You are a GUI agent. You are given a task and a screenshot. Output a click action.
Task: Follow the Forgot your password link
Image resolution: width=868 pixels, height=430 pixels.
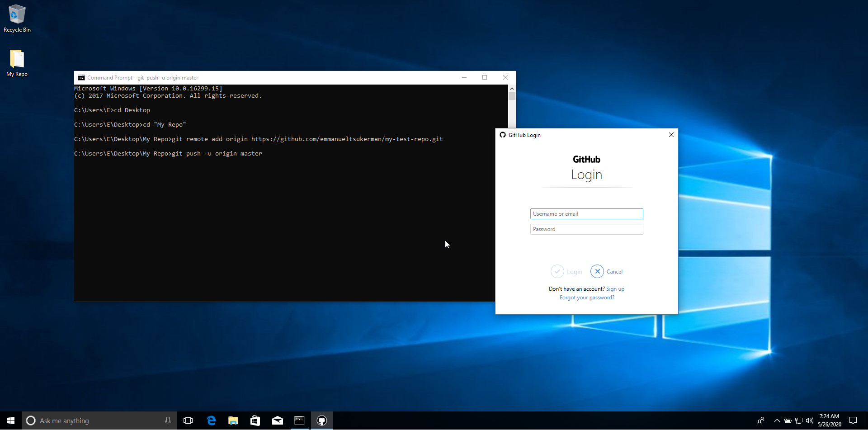[x=587, y=298]
